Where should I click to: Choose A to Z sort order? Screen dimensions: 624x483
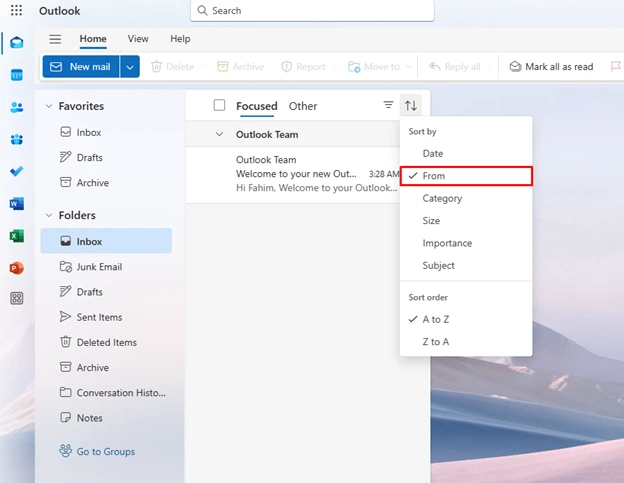click(466, 319)
